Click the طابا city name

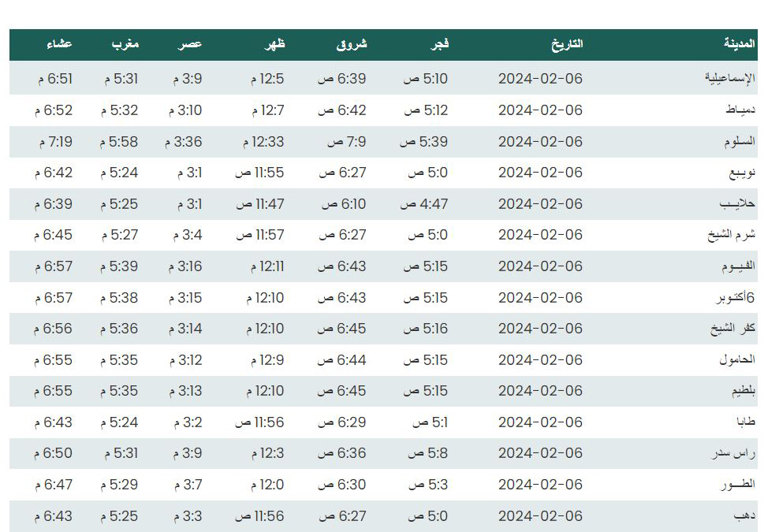tap(746, 422)
